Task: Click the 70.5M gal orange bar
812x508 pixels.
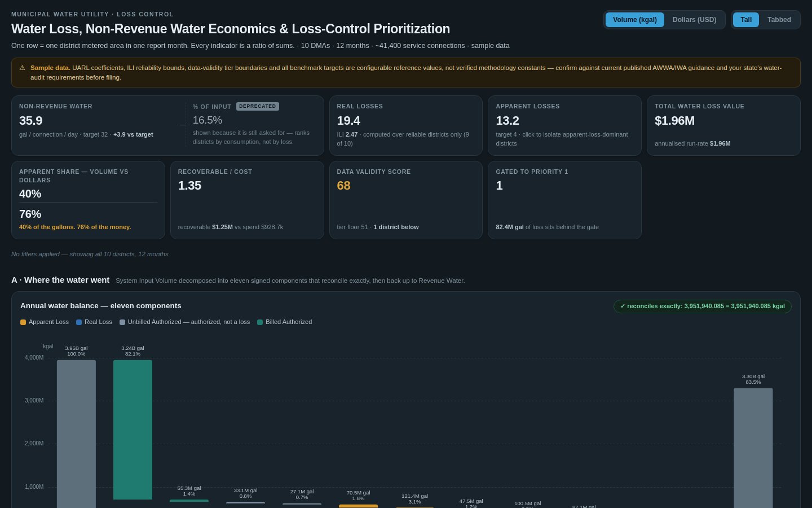Action: [358, 506]
